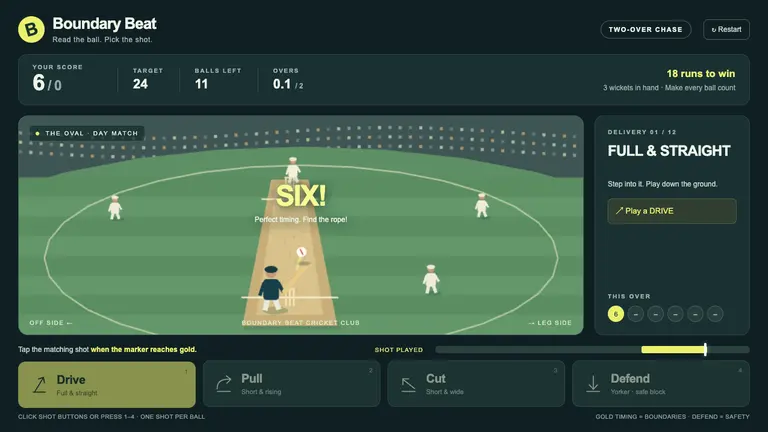Select the Pull shot button
This screenshot has width=768, height=432.
pyautogui.click(x=291, y=384)
